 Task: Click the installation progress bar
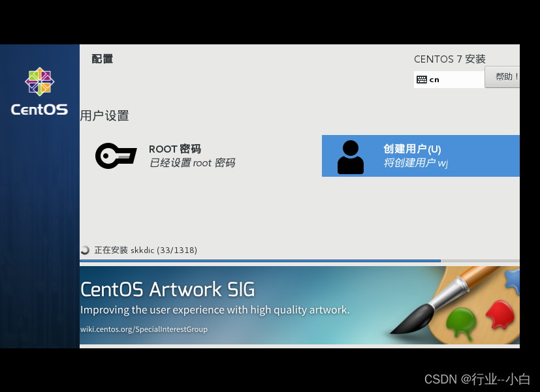click(x=300, y=261)
